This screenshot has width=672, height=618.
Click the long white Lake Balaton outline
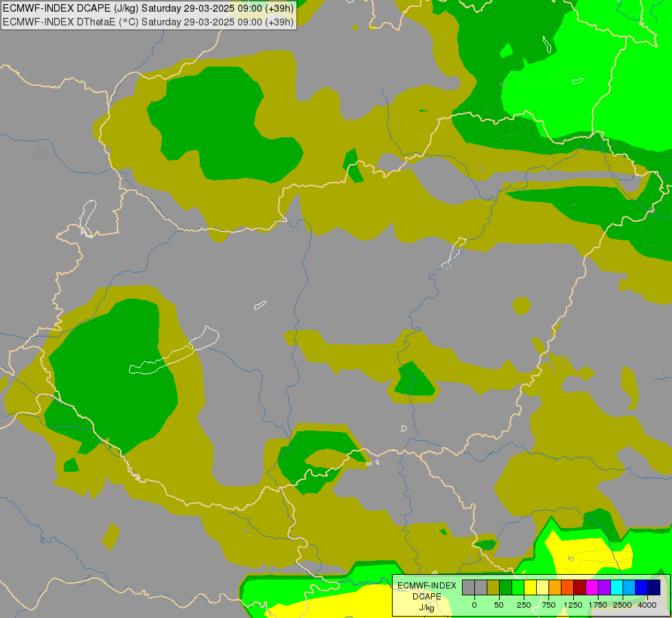point(174,350)
